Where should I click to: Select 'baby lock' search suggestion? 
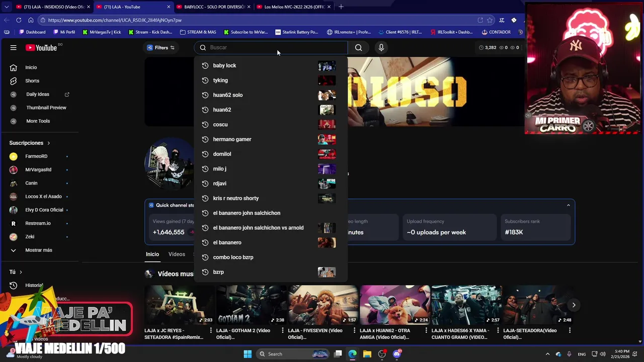270,65
